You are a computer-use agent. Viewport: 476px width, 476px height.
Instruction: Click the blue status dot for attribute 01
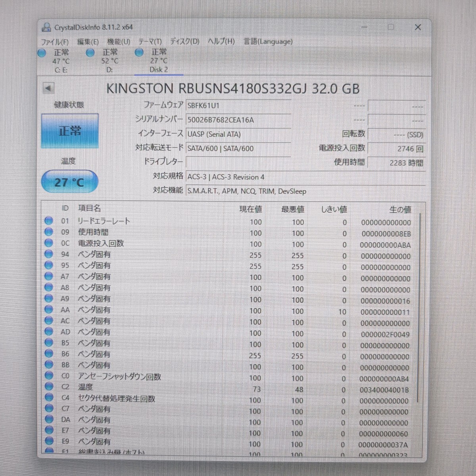(x=49, y=221)
